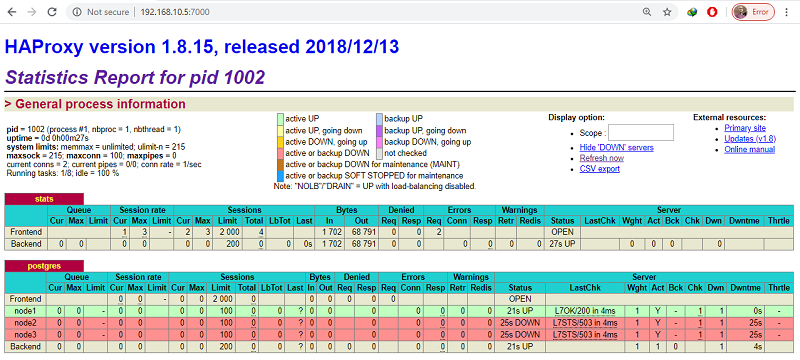This screenshot has width=800, height=360.
Task: Open the profile Error button
Action: point(753,12)
